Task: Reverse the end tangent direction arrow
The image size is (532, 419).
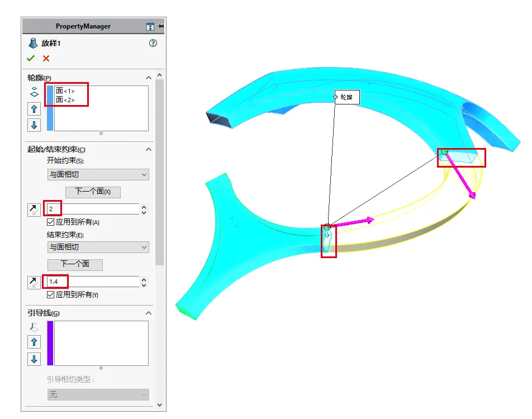Action: (x=34, y=282)
